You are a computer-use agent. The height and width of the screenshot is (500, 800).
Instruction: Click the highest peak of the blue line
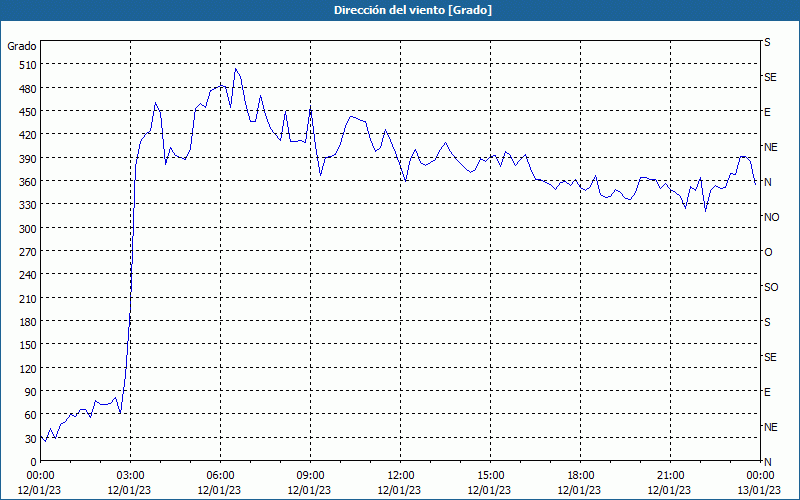pos(235,68)
